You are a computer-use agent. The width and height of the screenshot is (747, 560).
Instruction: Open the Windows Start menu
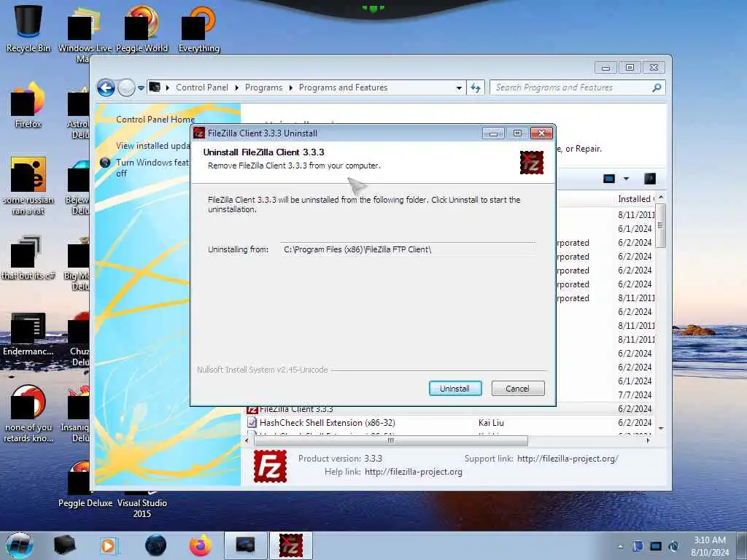20,545
